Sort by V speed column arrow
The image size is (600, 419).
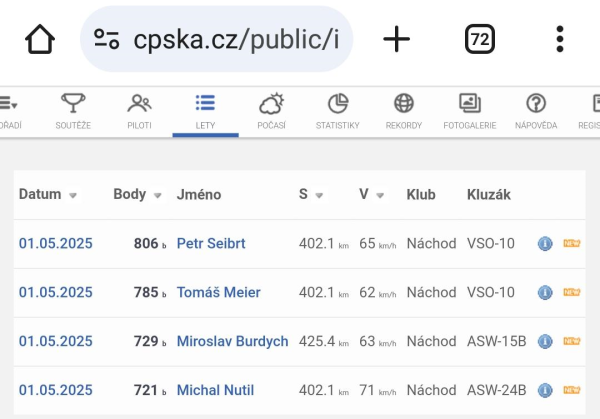point(380,196)
